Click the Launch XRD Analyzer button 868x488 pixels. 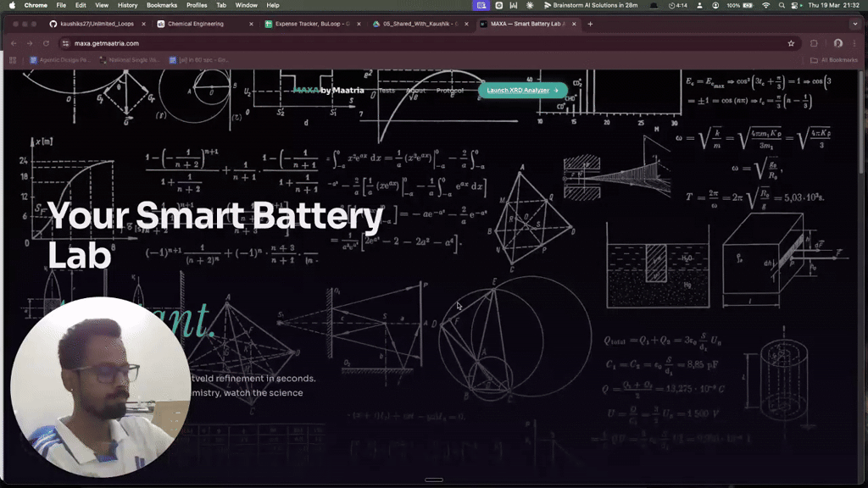(522, 90)
